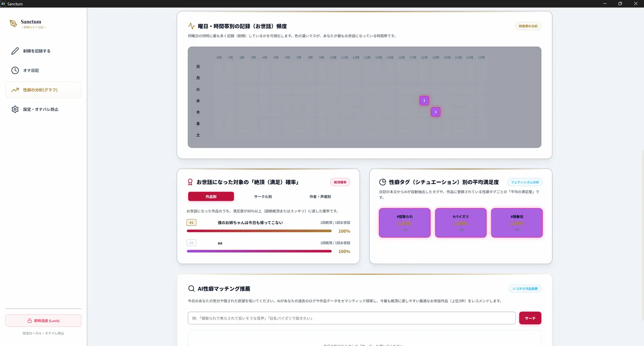
Task: Click the 23時 column label in the heatmap
Action: point(481,58)
